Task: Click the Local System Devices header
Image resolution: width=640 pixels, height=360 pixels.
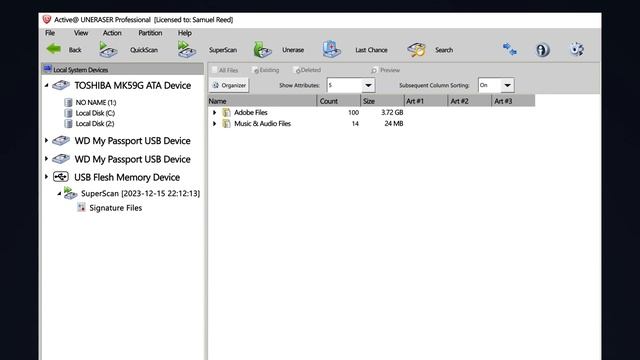Action: pyautogui.click(x=122, y=69)
